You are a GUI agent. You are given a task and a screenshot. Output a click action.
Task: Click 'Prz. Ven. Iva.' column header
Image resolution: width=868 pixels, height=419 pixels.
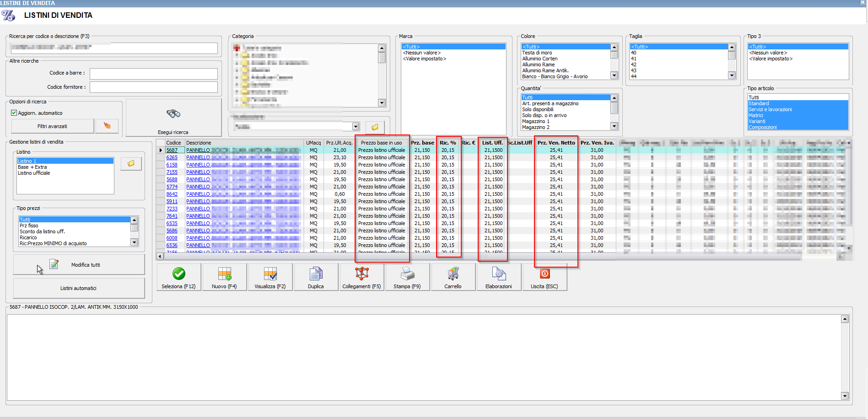[x=597, y=143]
